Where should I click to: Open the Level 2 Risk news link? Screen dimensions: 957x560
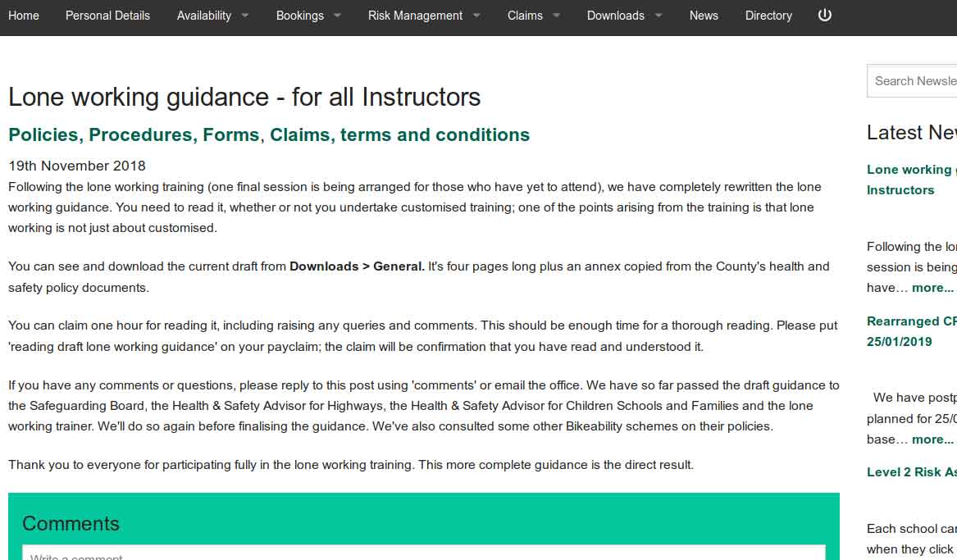(x=912, y=471)
